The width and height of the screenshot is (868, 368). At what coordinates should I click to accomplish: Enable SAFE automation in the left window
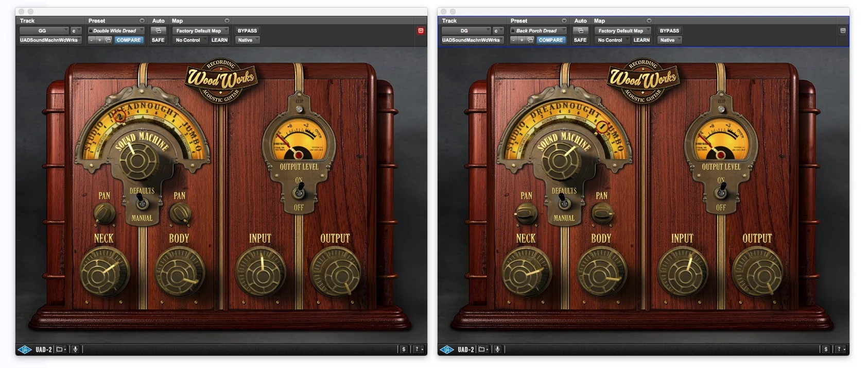pyautogui.click(x=158, y=40)
